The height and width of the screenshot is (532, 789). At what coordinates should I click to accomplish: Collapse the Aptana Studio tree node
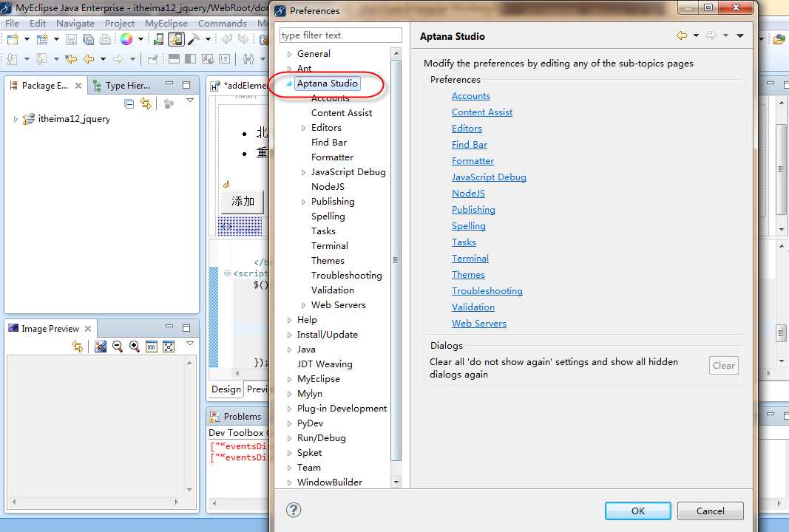pos(289,83)
